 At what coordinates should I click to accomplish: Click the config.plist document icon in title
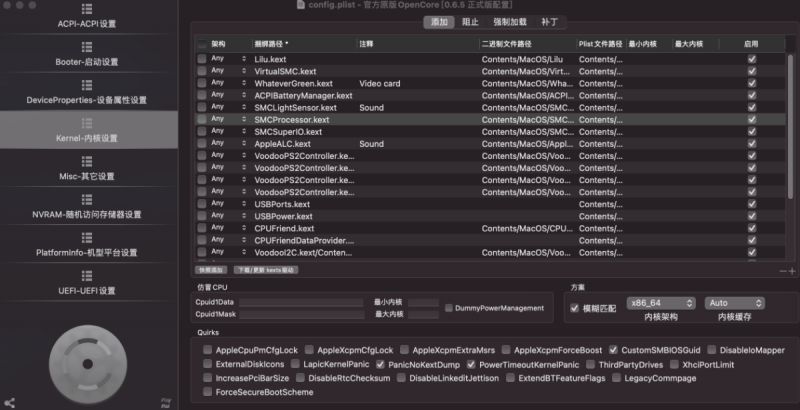(x=301, y=5)
